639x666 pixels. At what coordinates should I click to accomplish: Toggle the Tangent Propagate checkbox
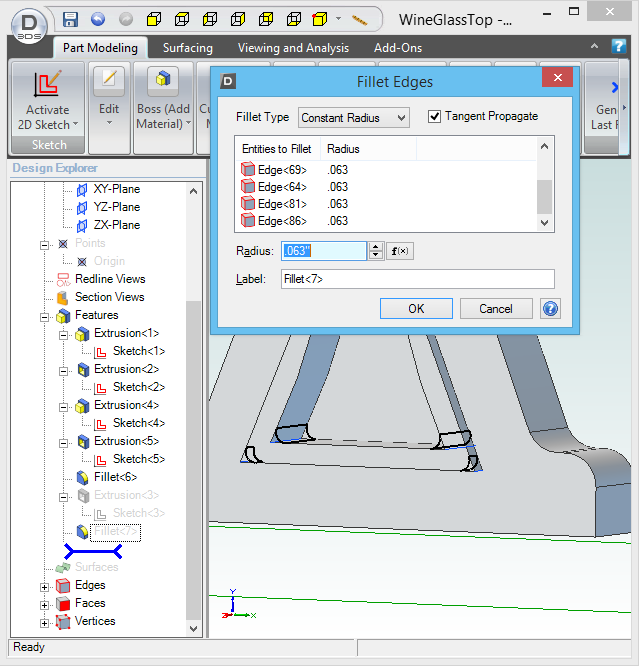point(434,116)
